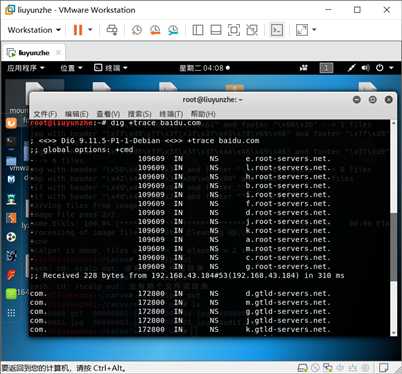
Task: Open the snapshot manager
Action: (x=173, y=30)
